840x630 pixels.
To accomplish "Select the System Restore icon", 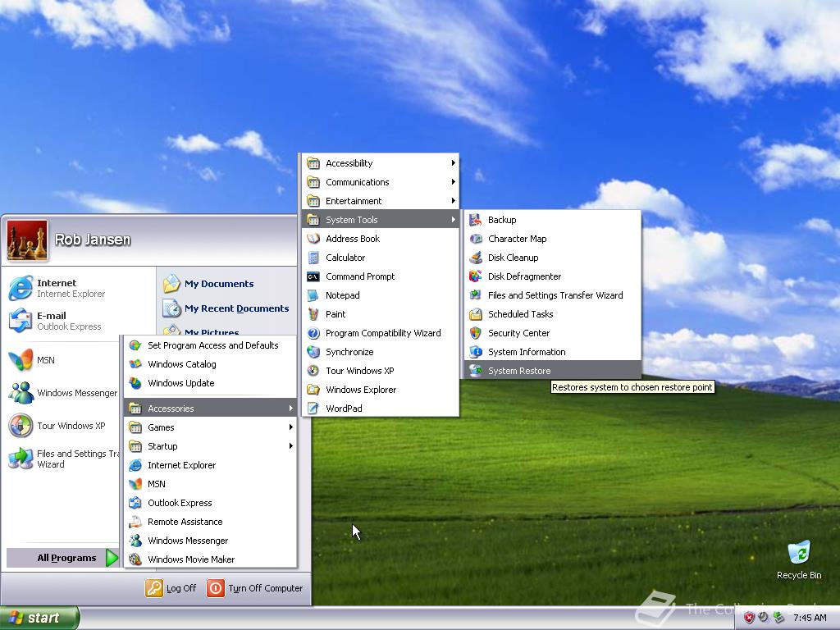I will pos(475,371).
